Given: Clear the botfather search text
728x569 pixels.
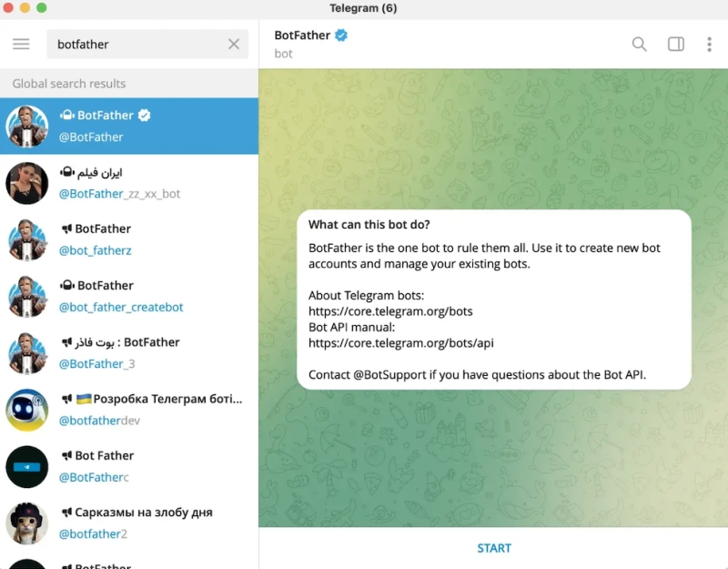Looking at the screenshot, I should click(234, 44).
